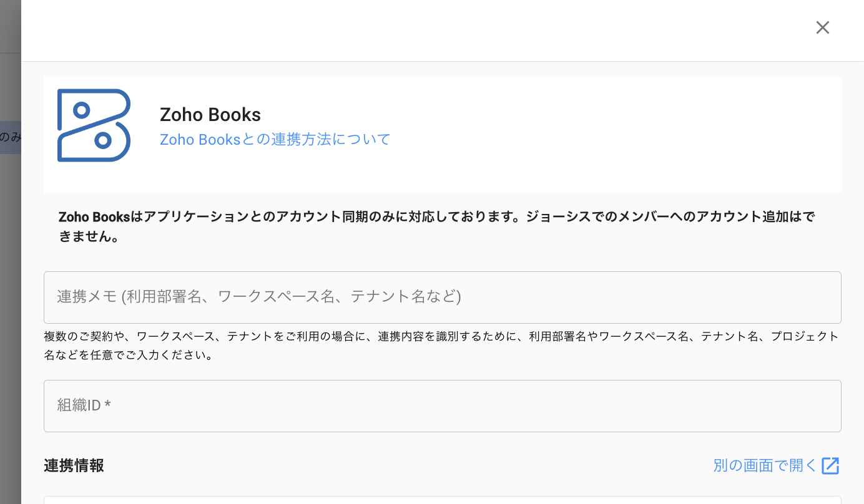Screen dimensions: 864x504
Task: Click the dimmed background behind the panel
Action: pyautogui.click(x=10, y=312)
